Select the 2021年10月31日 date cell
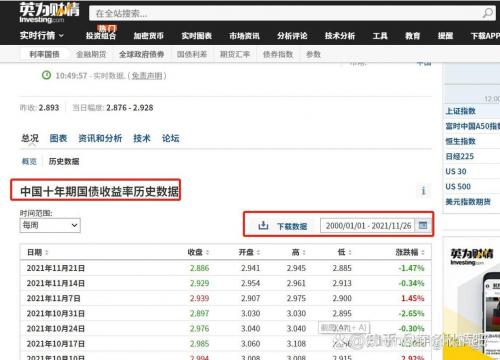Screen dimensions: 500x360 [56, 314]
